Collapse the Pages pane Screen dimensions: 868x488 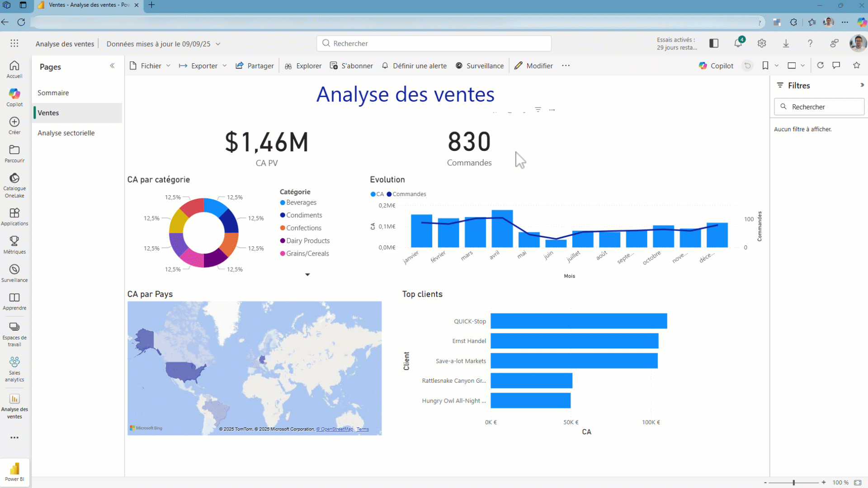[112, 66]
